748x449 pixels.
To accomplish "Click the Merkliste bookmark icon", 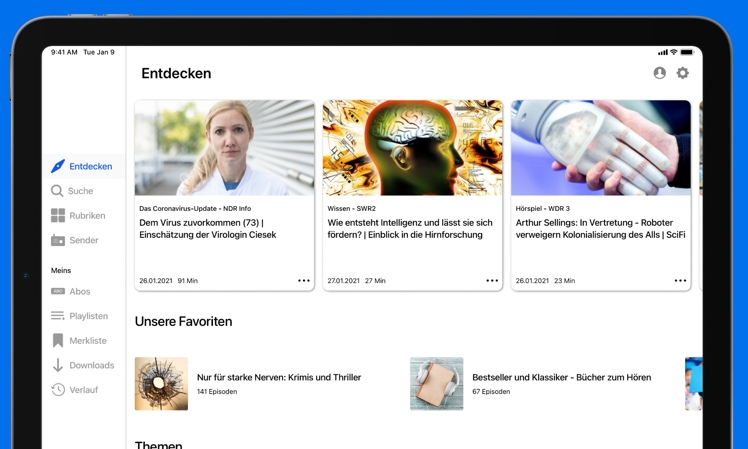I will pyautogui.click(x=58, y=341).
